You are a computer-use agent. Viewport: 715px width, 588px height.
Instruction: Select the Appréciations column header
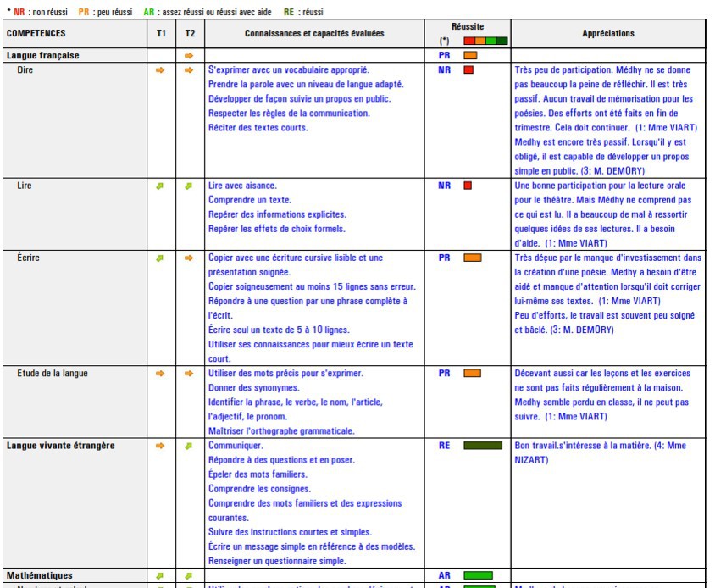tap(608, 33)
